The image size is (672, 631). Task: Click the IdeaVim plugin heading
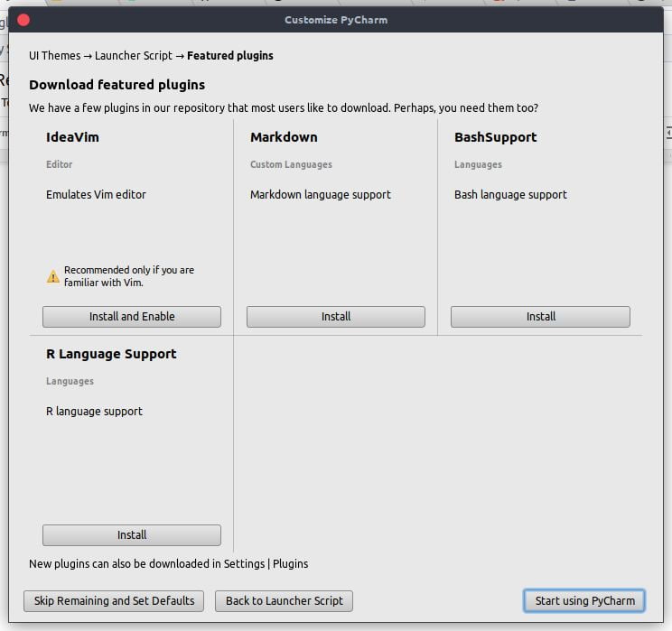(72, 137)
